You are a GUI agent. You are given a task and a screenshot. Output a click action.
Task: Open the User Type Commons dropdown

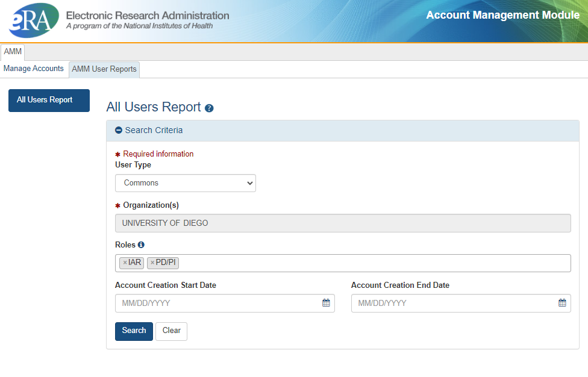click(185, 183)
